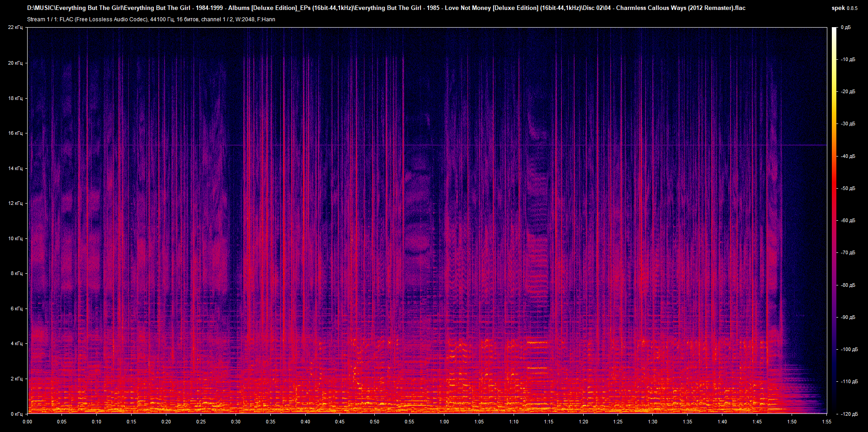Screen dimensions: 868x432
Task: Click the -10 дБ level label
Action: [x=848, y=60]
